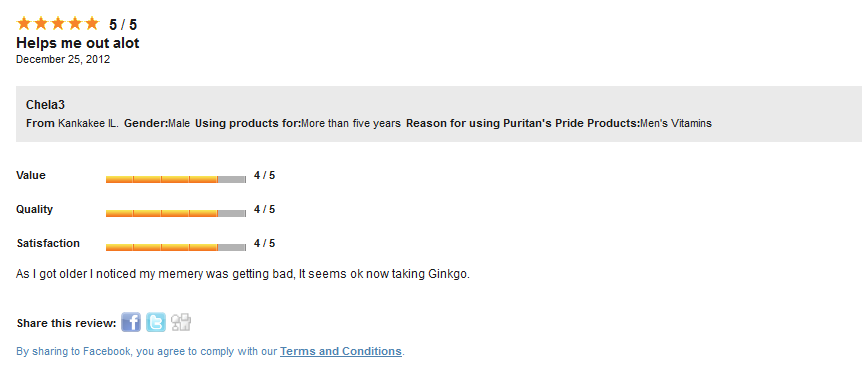Click the Ginkgo review body text
The height and width of the screenshot is (380, 862).
click(x=243, y=274)
